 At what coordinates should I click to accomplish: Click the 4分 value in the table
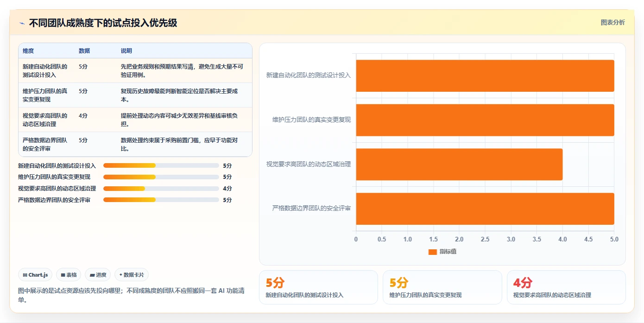pyautogui.click(x=83, y=116)
